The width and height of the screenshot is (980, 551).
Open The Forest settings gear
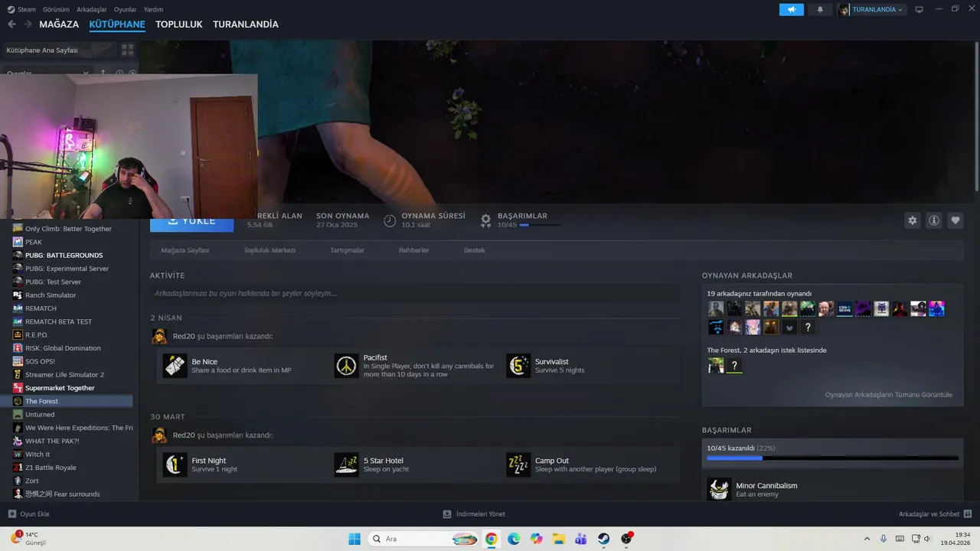912,220
